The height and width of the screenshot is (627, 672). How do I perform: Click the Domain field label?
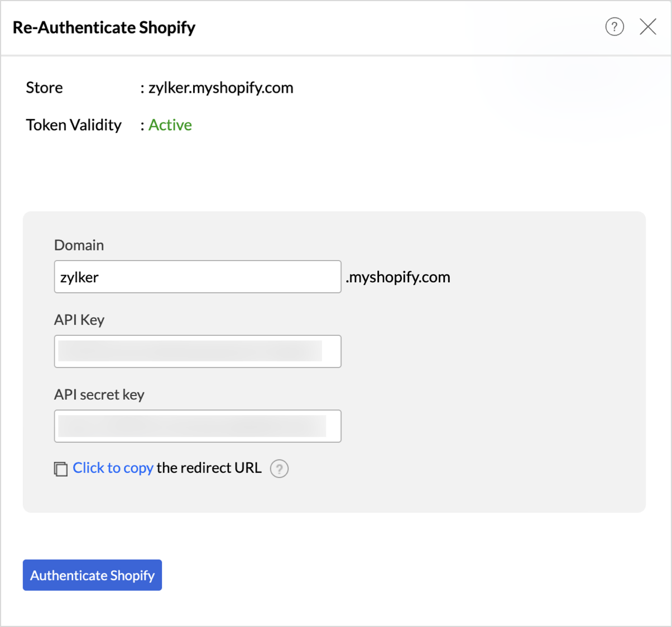(79, 245)
